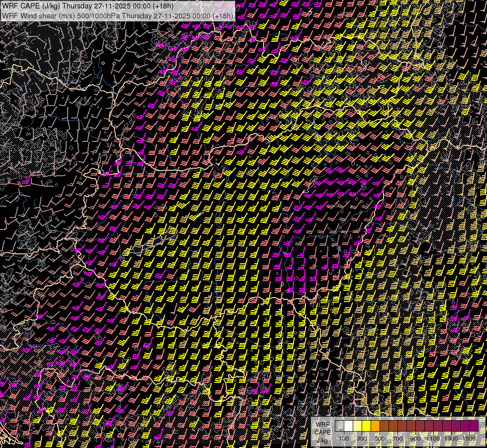Click the orange swatch in the CAPE legend

(375, 426)
